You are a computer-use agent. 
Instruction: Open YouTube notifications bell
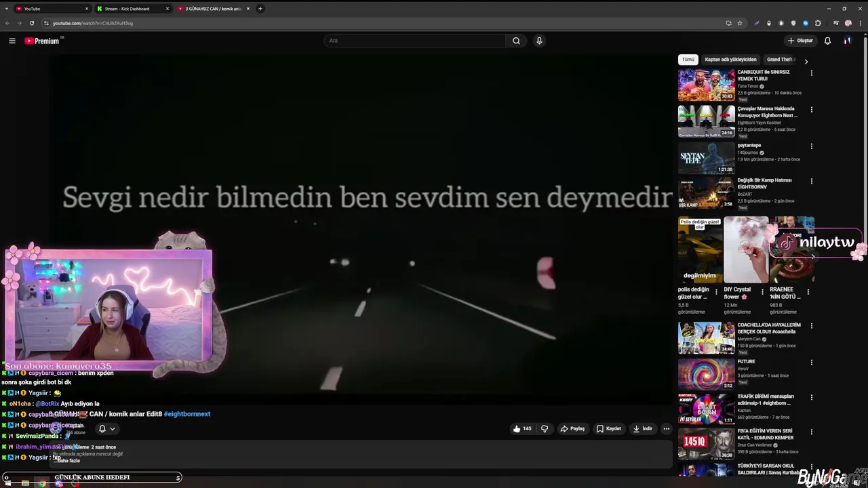(827, 41)
